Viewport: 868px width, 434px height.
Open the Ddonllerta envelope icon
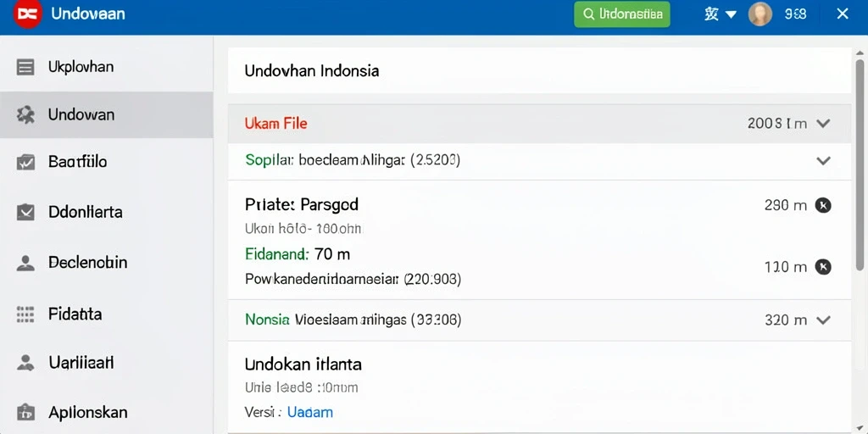[x=25, y=212]
